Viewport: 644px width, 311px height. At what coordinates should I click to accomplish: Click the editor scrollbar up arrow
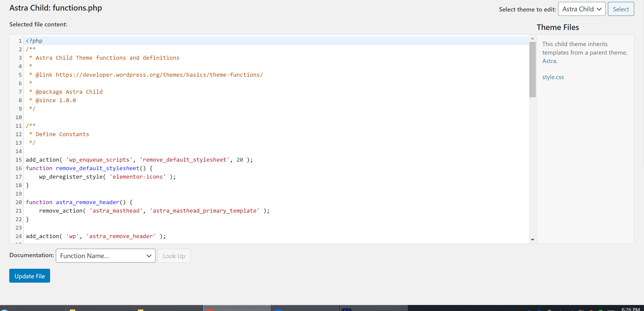(532, 39)
